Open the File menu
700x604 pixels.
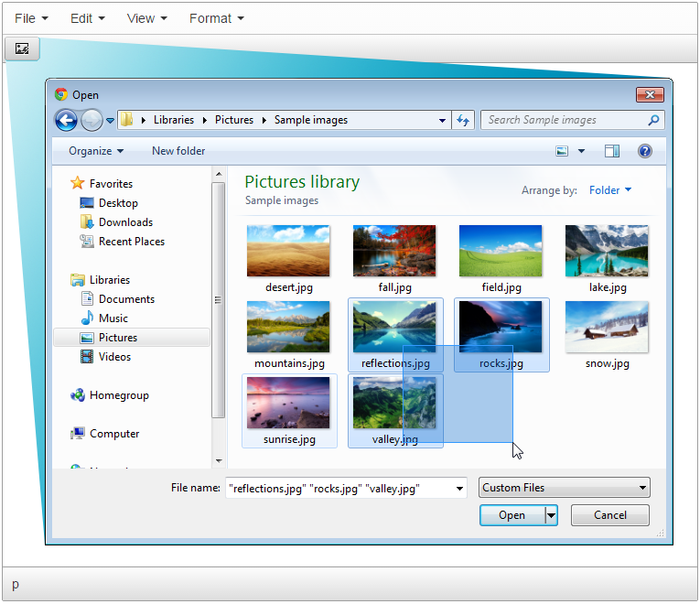click(31, 18)
